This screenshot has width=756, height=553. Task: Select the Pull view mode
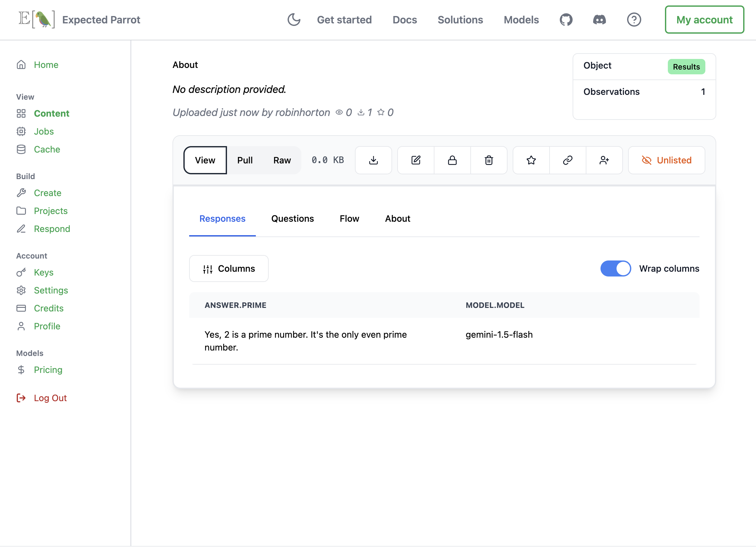coord(245,160)
